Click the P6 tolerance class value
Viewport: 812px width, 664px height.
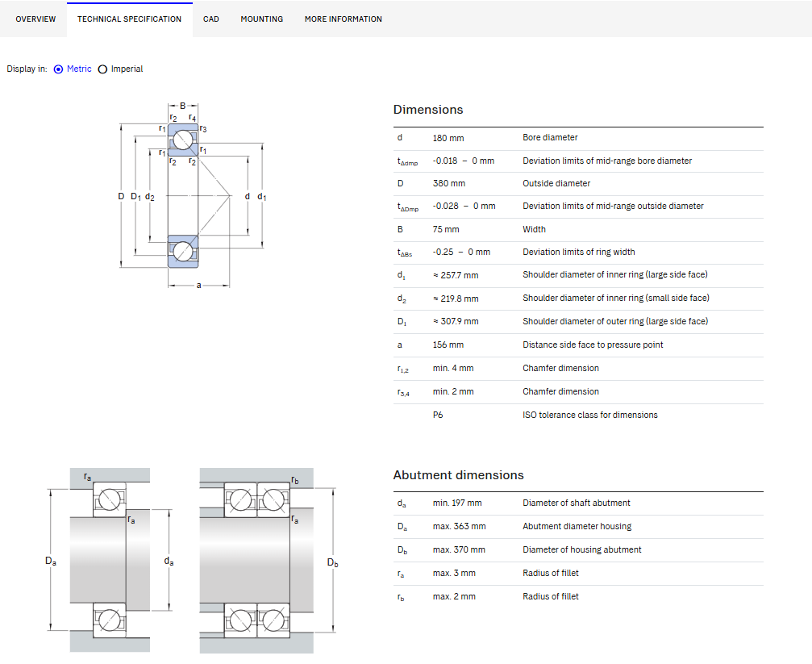point(438,415)
